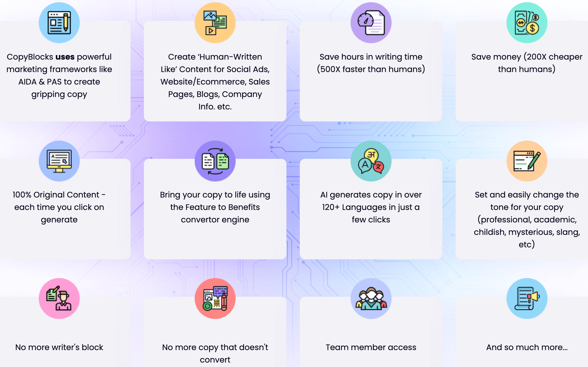Click the team member access icon
This screenshot has height=367, width=588.
tap(370, 298)
